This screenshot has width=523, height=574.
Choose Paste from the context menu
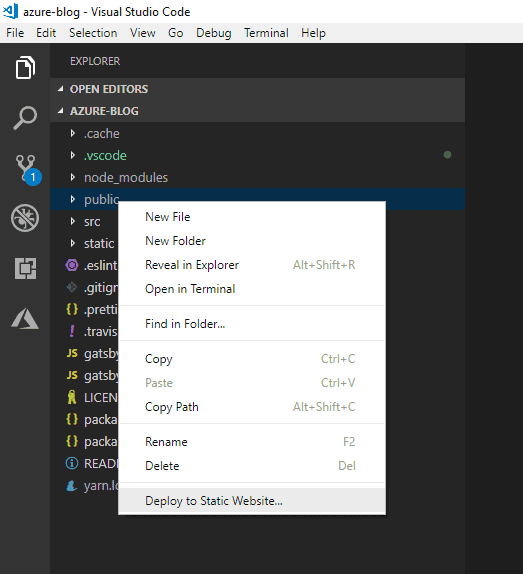(x=252, y=383)
